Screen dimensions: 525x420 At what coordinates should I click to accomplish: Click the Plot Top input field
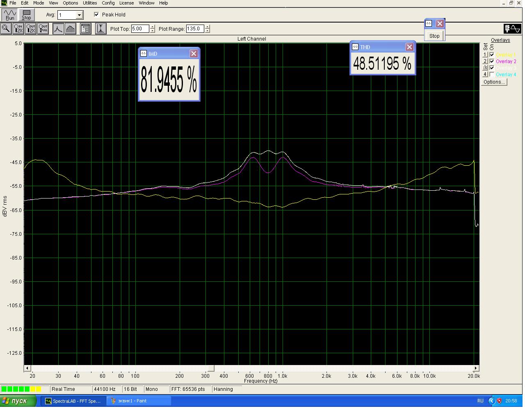pyautogui.click(x=140, y=29)
